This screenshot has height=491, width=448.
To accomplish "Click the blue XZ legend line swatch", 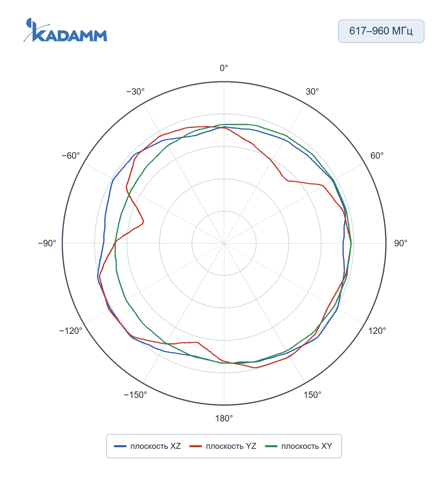I will [121, 446].
